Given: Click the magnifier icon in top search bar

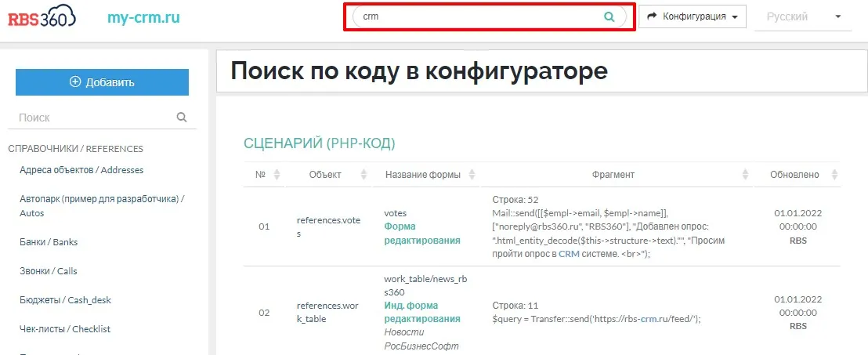Looking at the screenshot, I should 609,16.
